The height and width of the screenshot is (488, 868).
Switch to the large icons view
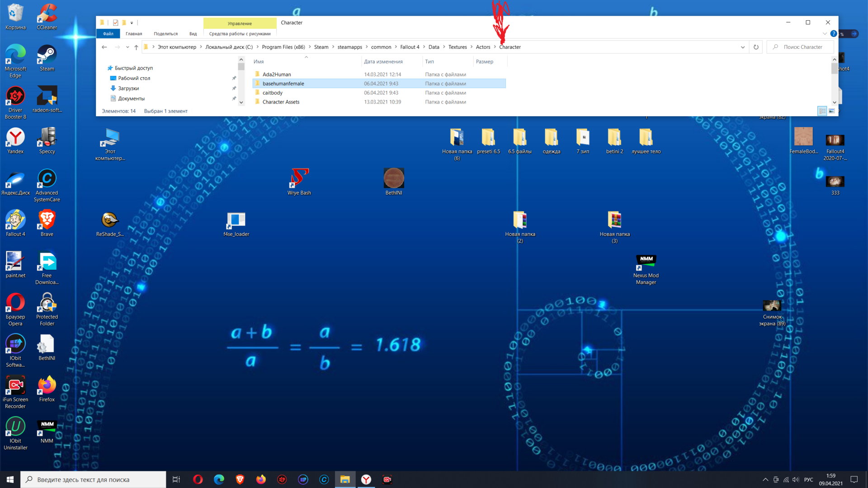(832, 111)
